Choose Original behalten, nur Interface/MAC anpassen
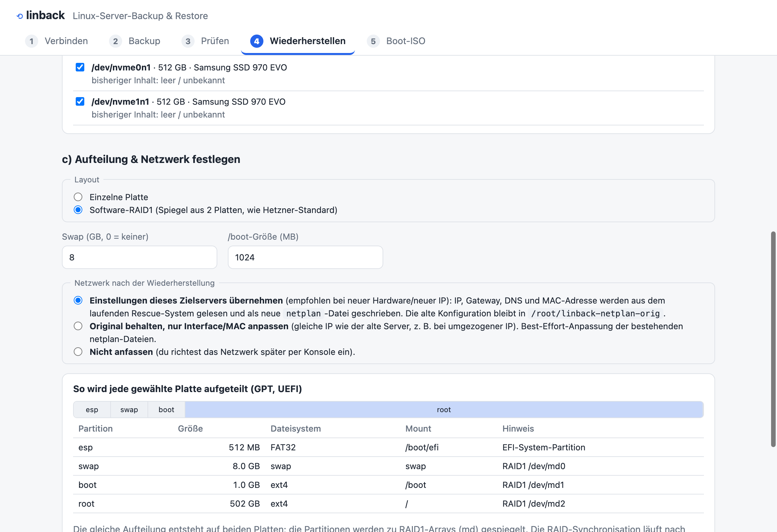Image resolution: width=777 pixels, height=532 pixels. pos(78,326)
